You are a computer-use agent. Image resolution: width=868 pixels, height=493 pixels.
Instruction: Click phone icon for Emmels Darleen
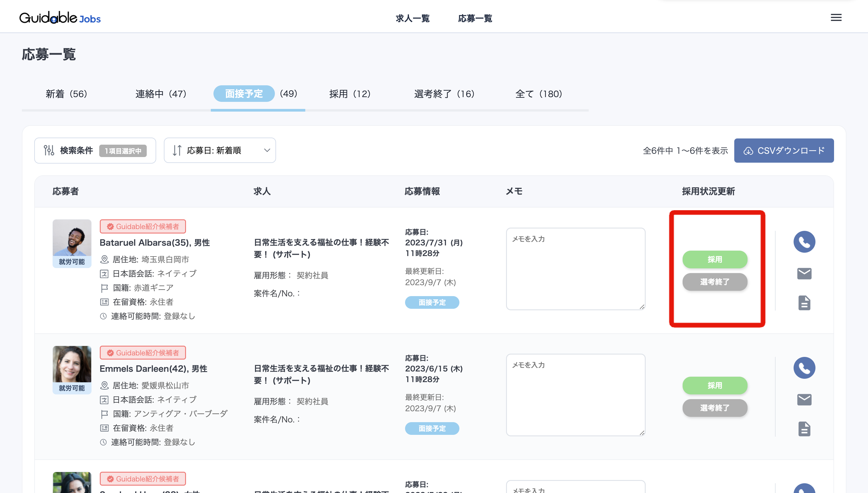point(804,368)
